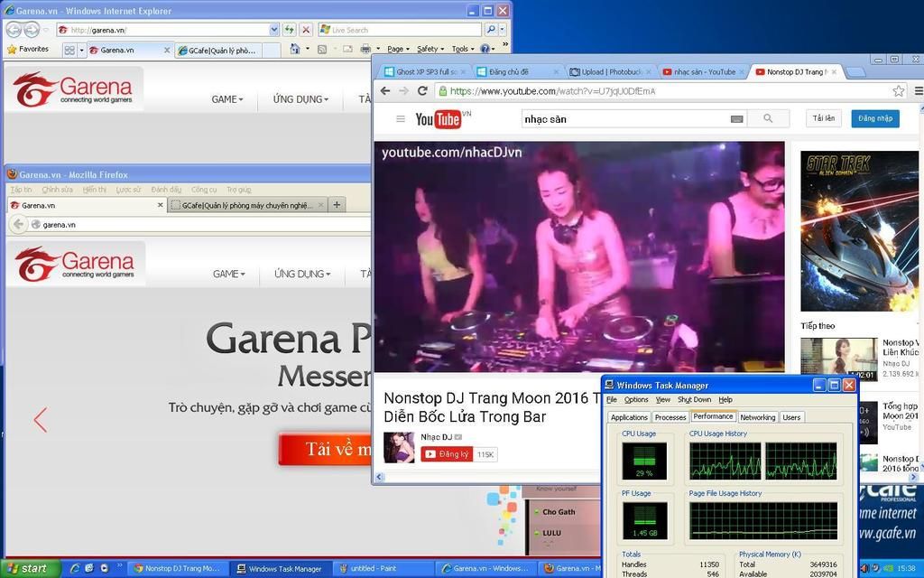Viewport: 924px width, 578px height.
Task: Click the Nhạc DJ channel name link
Action: pyautogui.click(x=436, y=437)
